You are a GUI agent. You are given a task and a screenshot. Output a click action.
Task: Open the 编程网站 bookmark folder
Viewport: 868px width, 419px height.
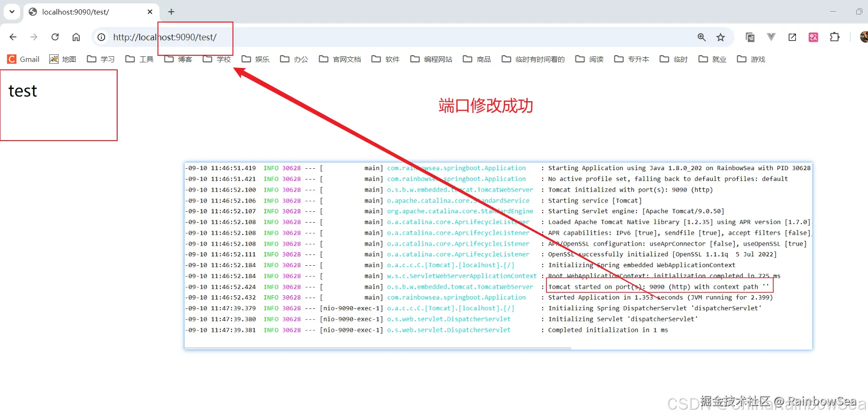(x=431, y=59)
